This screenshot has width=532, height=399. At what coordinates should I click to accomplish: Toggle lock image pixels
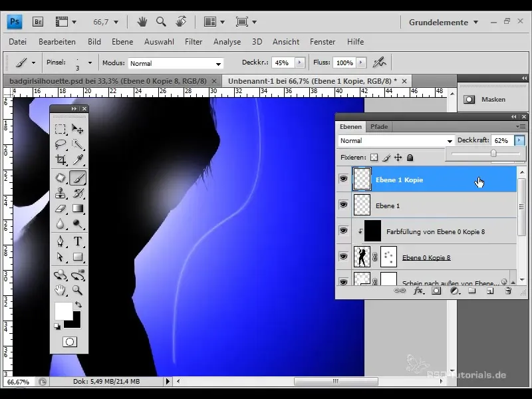(x=386, y=158)
